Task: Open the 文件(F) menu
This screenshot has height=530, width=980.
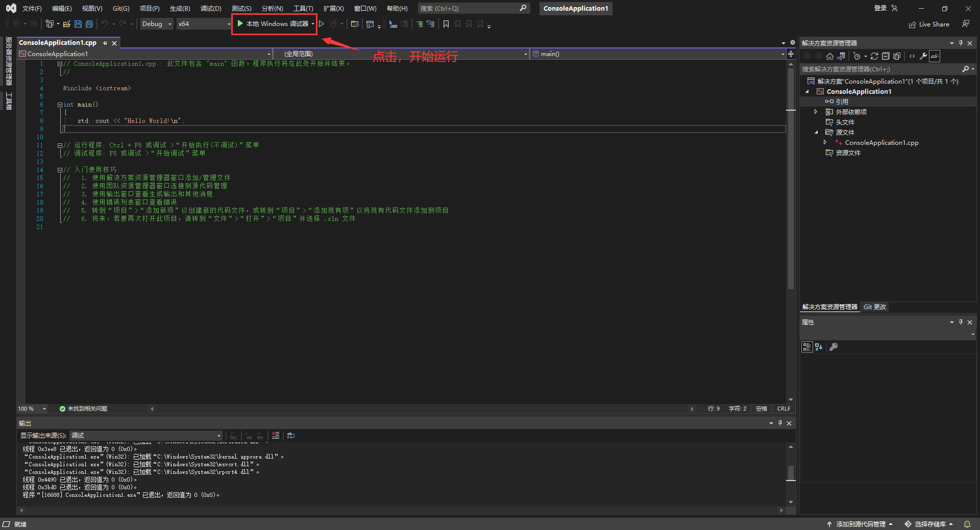Action: click(32, 9)
